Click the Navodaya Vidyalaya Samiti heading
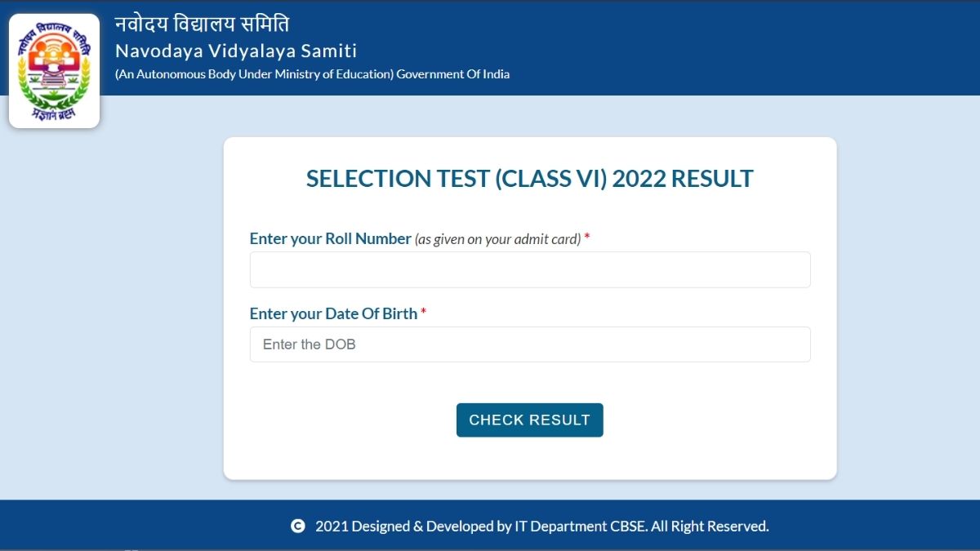This screenshot has height=551, width=980. (x=237, y=51)
